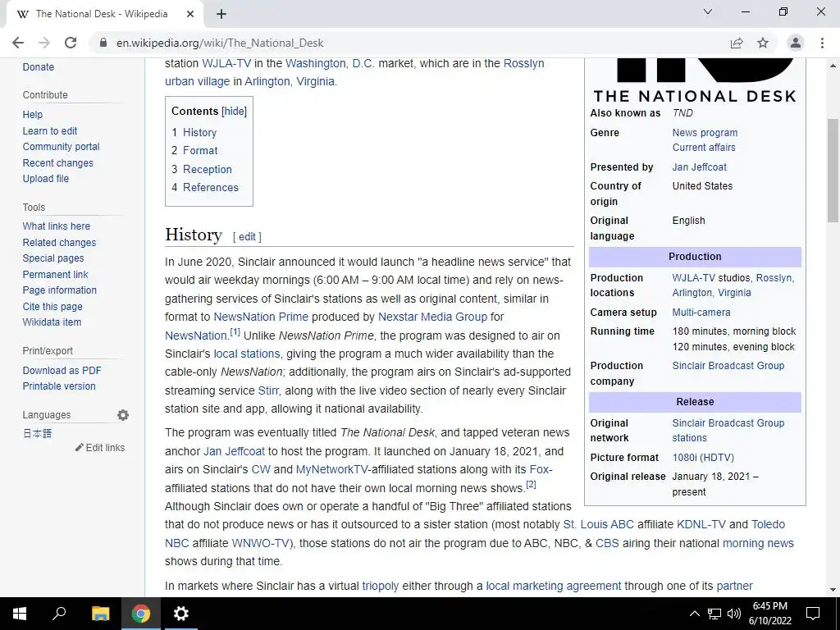Image resolution: width=840 pixels, height=630 pixels.
Task: Bookmark this page with the star icon
Action: (x=763, y=43)
